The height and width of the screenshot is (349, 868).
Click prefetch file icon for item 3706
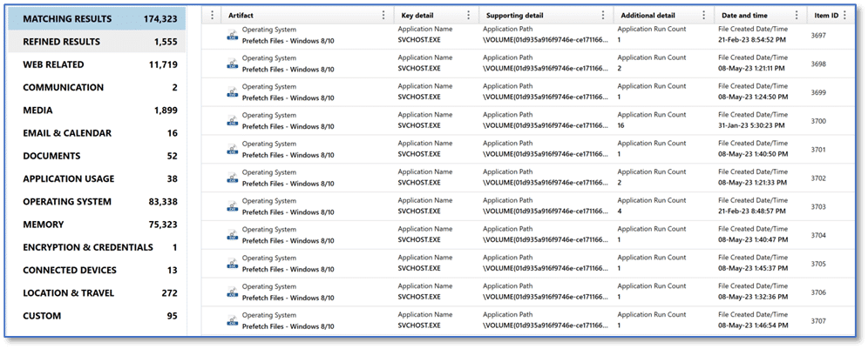(x=233, y=292)
